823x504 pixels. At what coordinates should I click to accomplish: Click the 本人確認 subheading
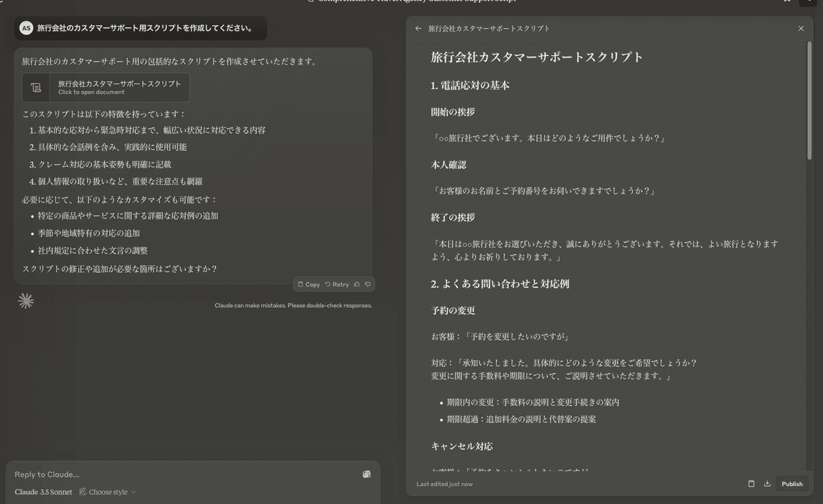pyautogui.click(x=449, y=165)
